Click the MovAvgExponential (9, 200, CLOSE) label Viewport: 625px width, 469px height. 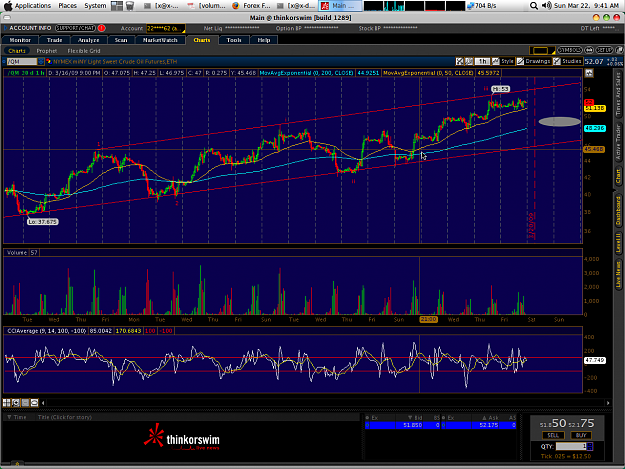coord(306,73)
